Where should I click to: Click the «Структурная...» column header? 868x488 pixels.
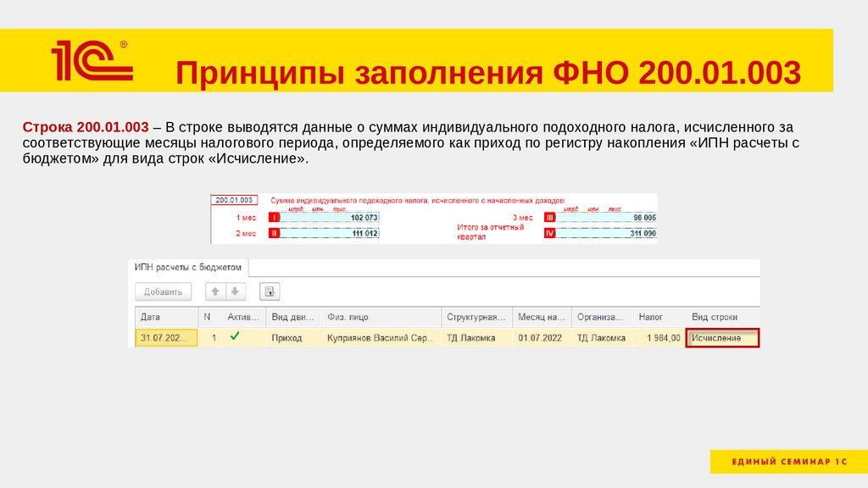(x=476, y=317)
